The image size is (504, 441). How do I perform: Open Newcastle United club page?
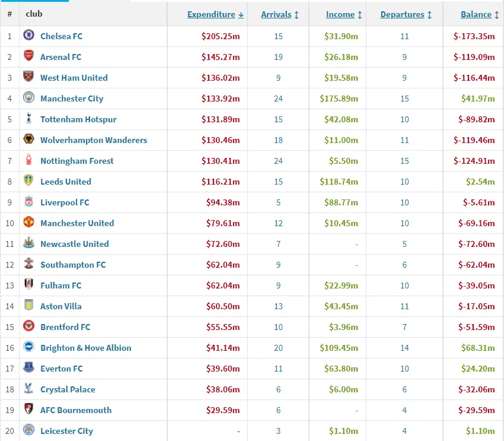point(75,244)
